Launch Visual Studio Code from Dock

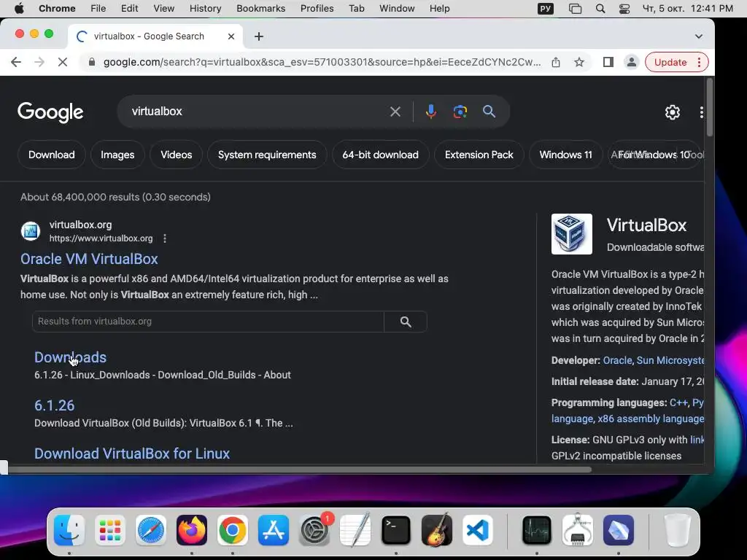tap(477, 530)
